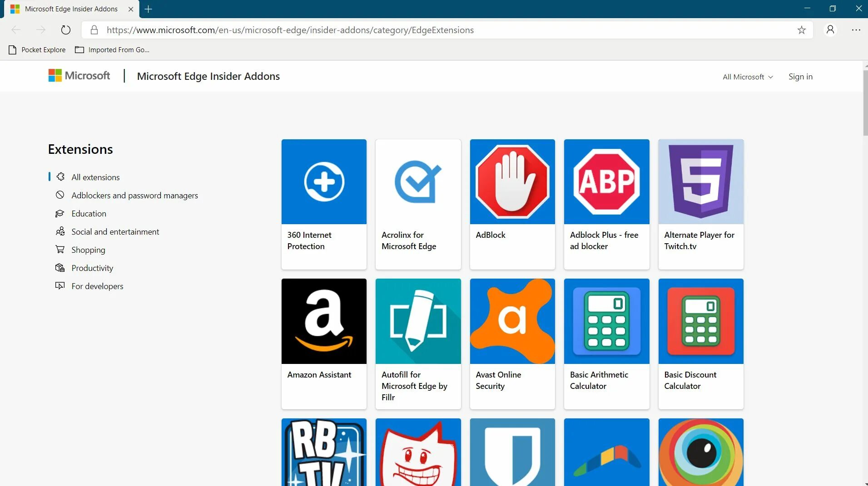Open the AdBlock red hand icon
This screenshot has height=486, width=868.
(x=512, y=182)
